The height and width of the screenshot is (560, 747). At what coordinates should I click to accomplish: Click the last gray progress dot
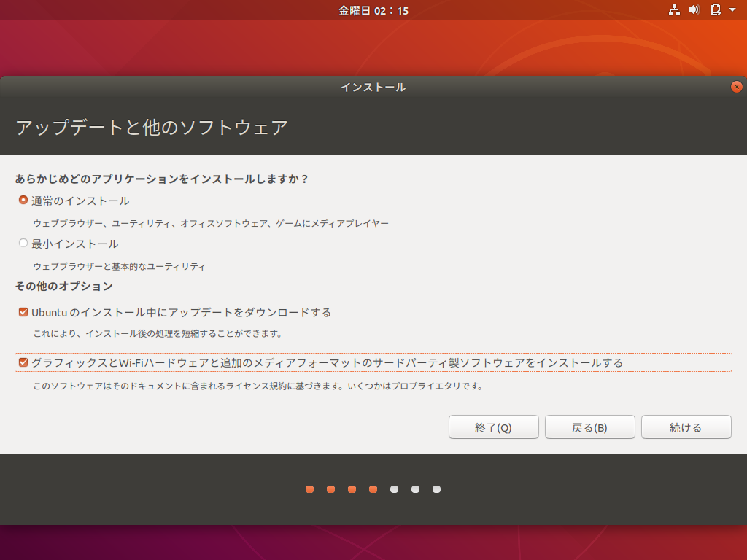[436, 489]
